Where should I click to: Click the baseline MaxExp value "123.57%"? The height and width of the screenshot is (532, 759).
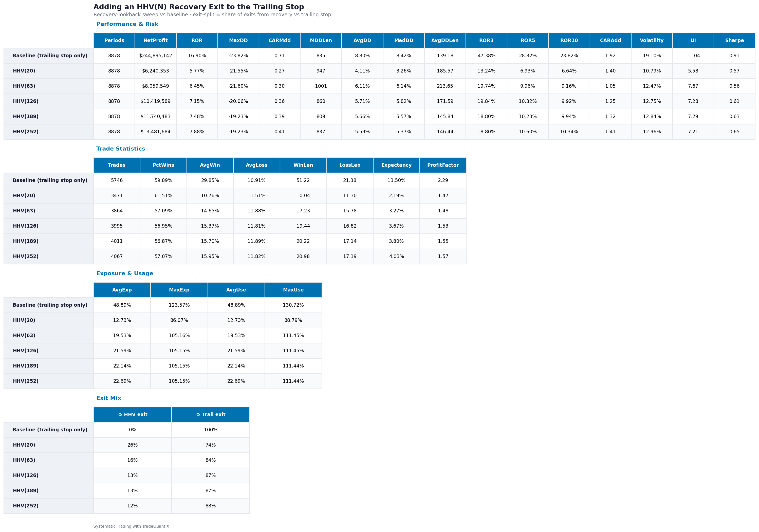pyautogui.click(x=179, y=305)
